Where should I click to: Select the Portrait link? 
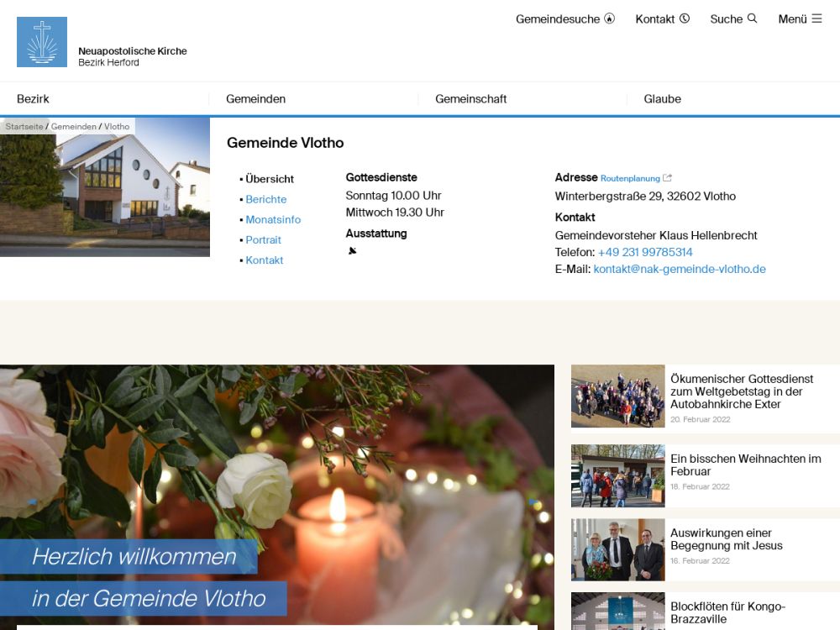[x=263, y=240]
